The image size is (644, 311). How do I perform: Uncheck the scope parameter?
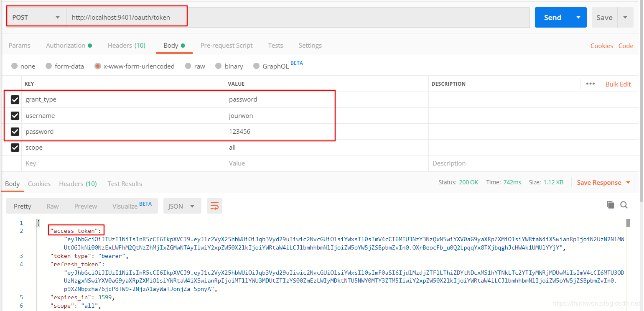[15, 147]
